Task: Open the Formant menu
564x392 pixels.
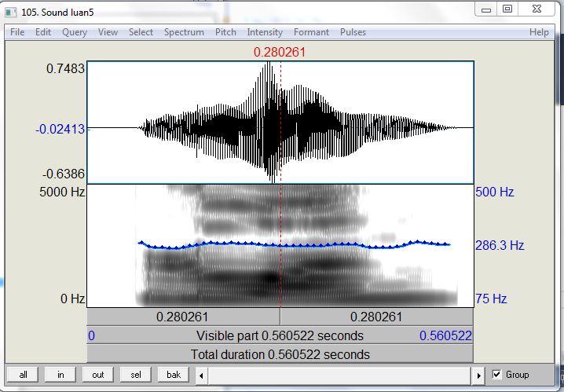Action: pyautogui.click(x=311, y=32)
